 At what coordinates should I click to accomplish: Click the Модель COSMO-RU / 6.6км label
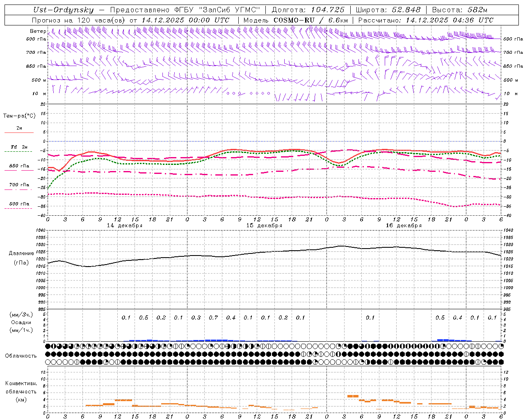coord(296,20)
